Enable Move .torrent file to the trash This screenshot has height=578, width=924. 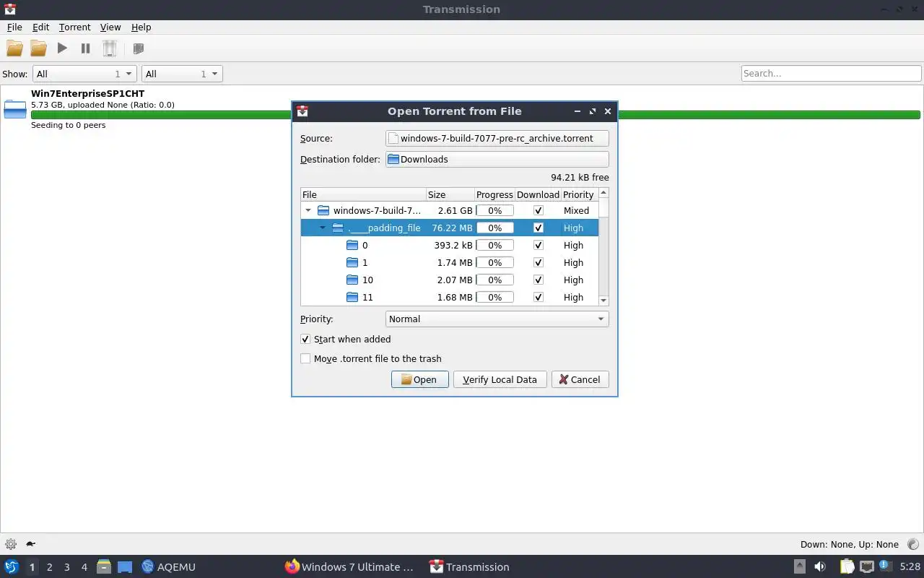305,358
